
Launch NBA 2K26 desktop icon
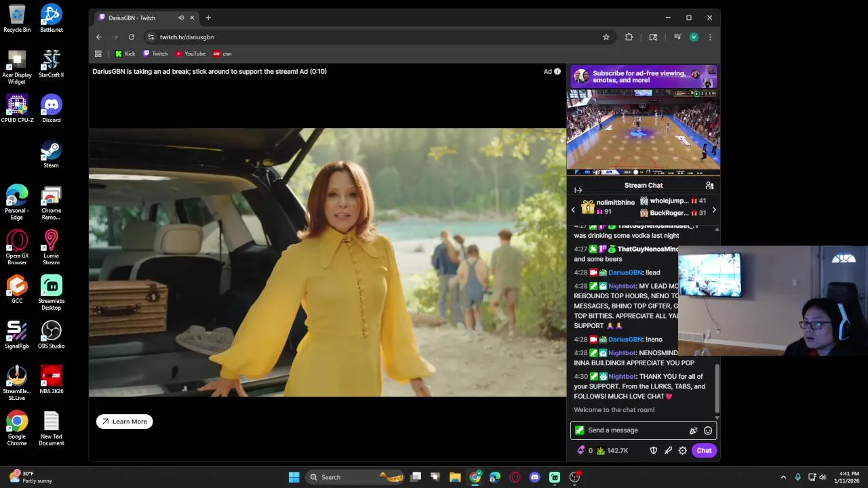52,380
